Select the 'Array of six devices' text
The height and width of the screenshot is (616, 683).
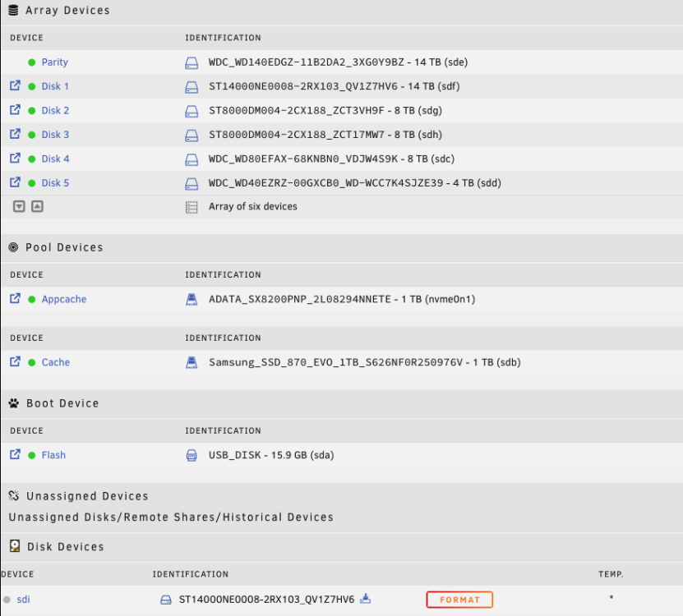click(x=252, y=206)
